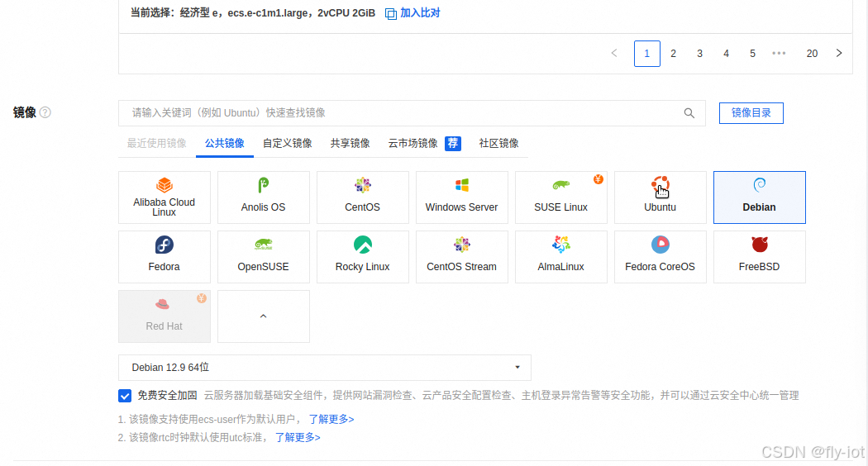The height and width of the screenshot is (466, 868).
Task: Select Fedora CoreOS image tile
Action: click(x=660, y=257)
